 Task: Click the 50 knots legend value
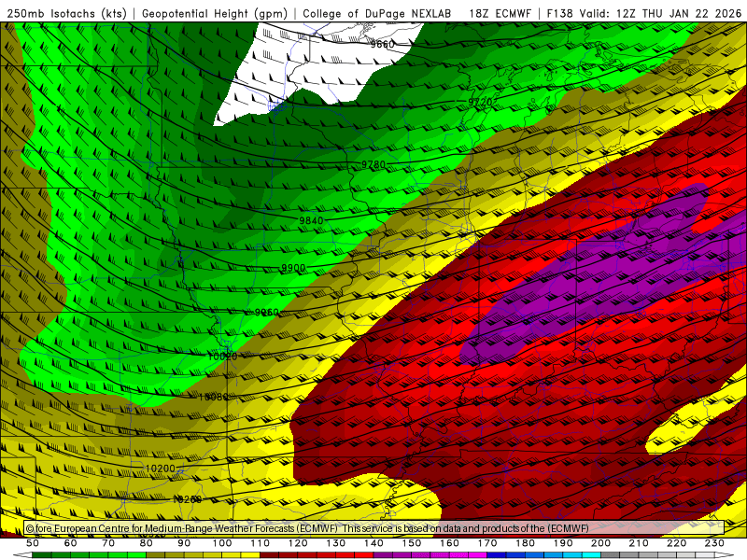tap(33, 543)
